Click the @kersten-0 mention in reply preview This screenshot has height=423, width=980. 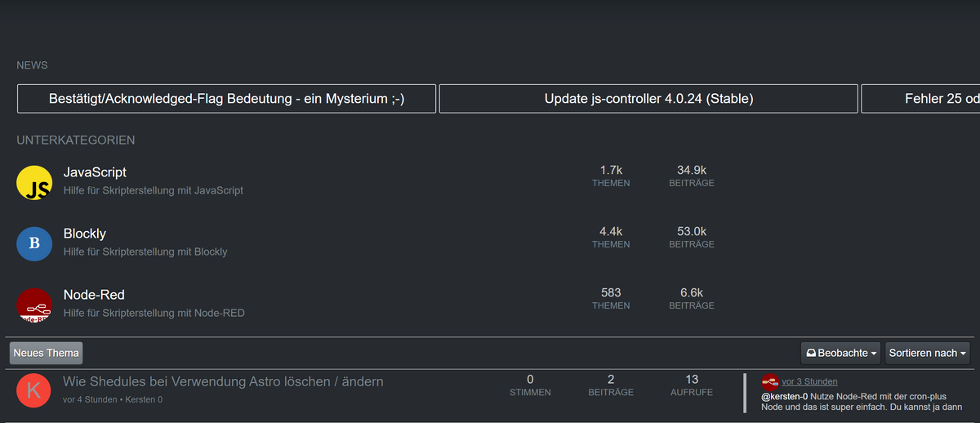[x=784, y=395]
